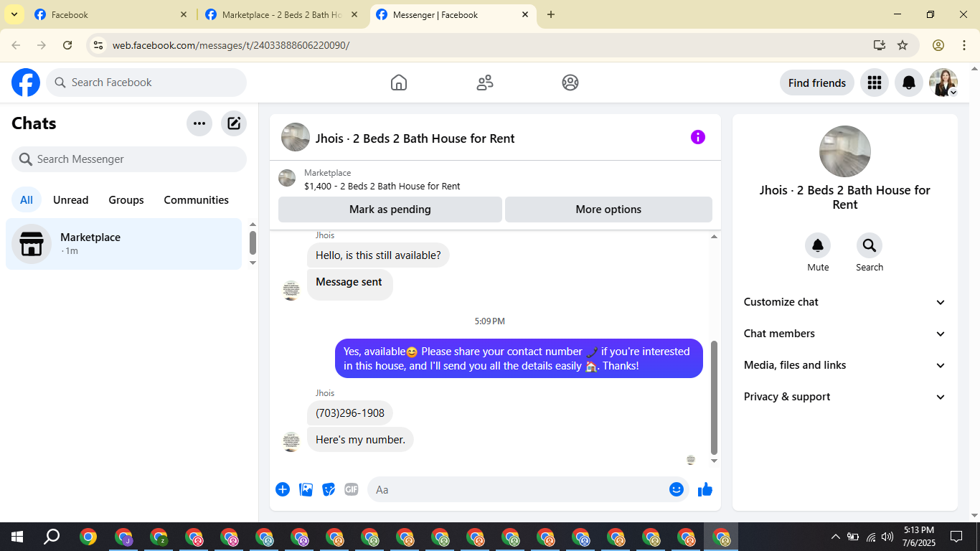Select the Groups chats filter tab

pos(126,200)
